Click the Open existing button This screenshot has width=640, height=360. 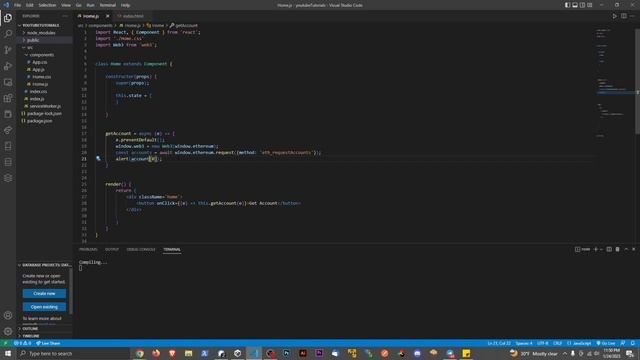click(x=44, y=307)
